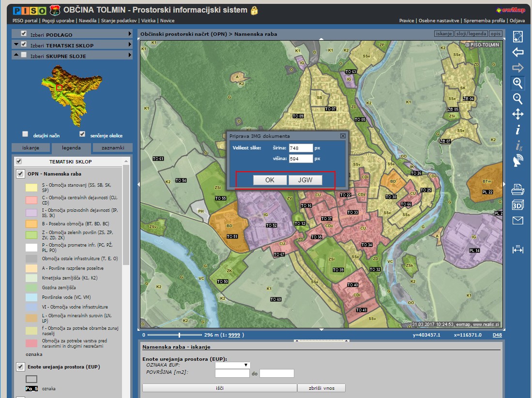Screen dimensions: 532x398
Task: Click the info identify tool icon
Action: pyautogui.click(x=517, y=130)
